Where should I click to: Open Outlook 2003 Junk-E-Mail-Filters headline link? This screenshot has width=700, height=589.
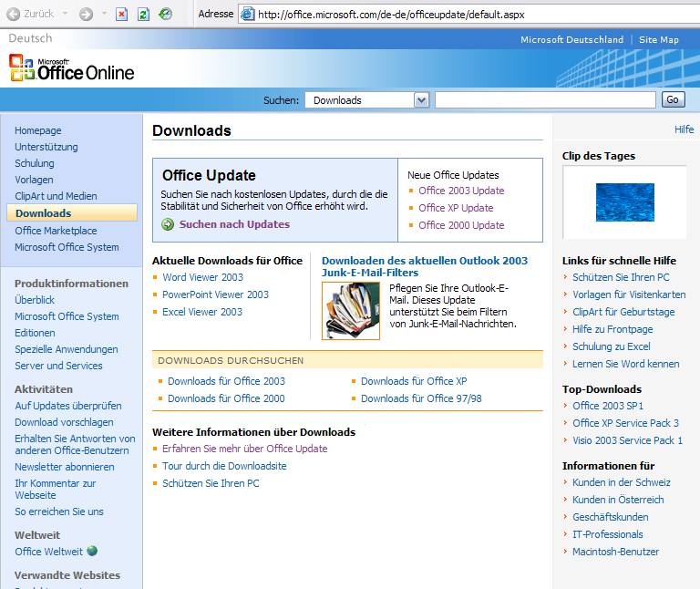[425, 266]
